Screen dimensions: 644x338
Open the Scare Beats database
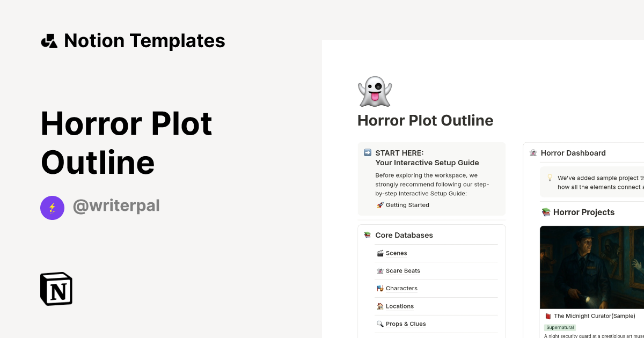pyautogui.click(x=401, y=270)
